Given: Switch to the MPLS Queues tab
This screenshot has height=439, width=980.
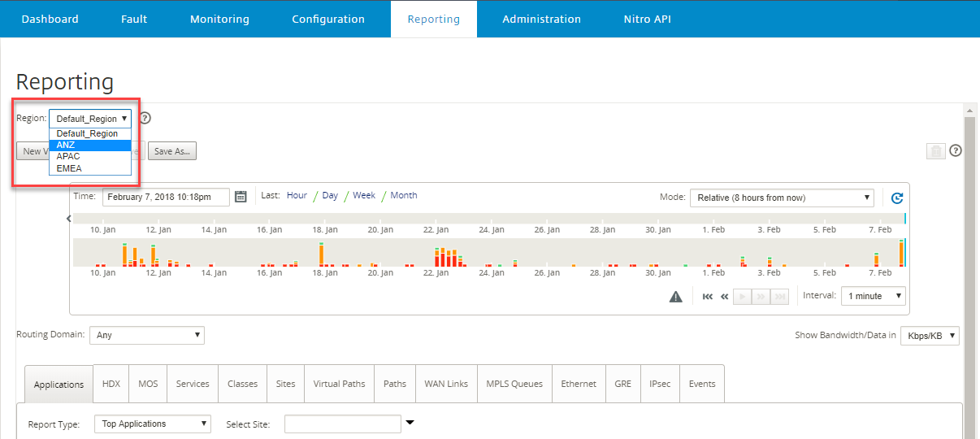Looking at the screenshot, I should (514, 384).
